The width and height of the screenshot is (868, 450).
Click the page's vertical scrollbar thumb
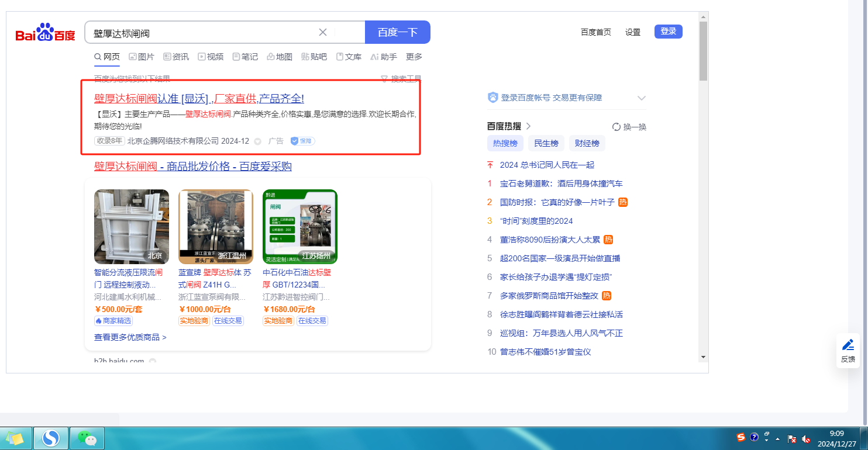coord(703,51)
